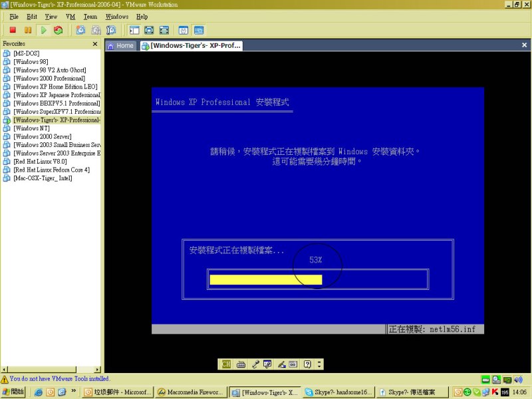This screenshot has height=399, width=532.
Task: Open the VM menu
Action: pyautogui.click(x=70, y=17)
